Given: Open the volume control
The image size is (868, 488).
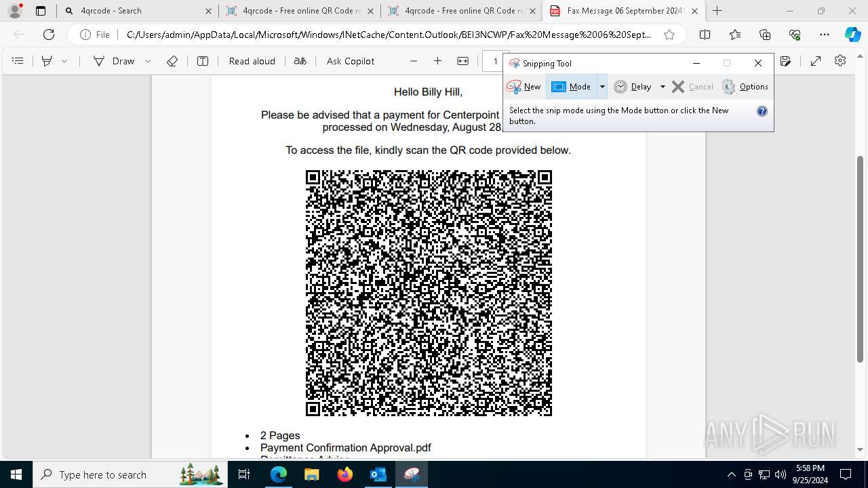Looking at the screenshot, I should 781,474.
